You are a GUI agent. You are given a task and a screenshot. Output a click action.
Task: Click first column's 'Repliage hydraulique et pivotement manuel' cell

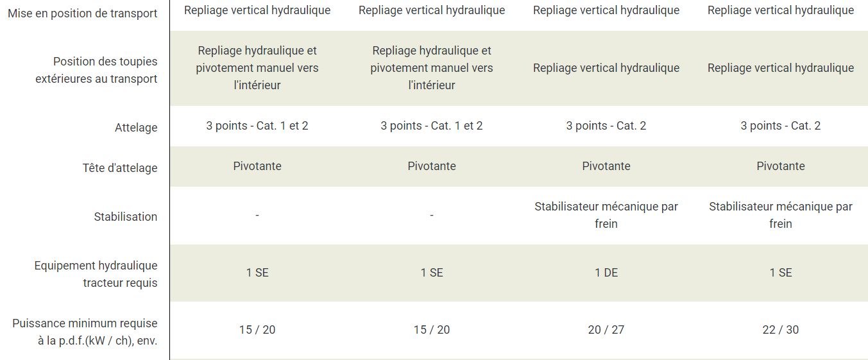257,67
